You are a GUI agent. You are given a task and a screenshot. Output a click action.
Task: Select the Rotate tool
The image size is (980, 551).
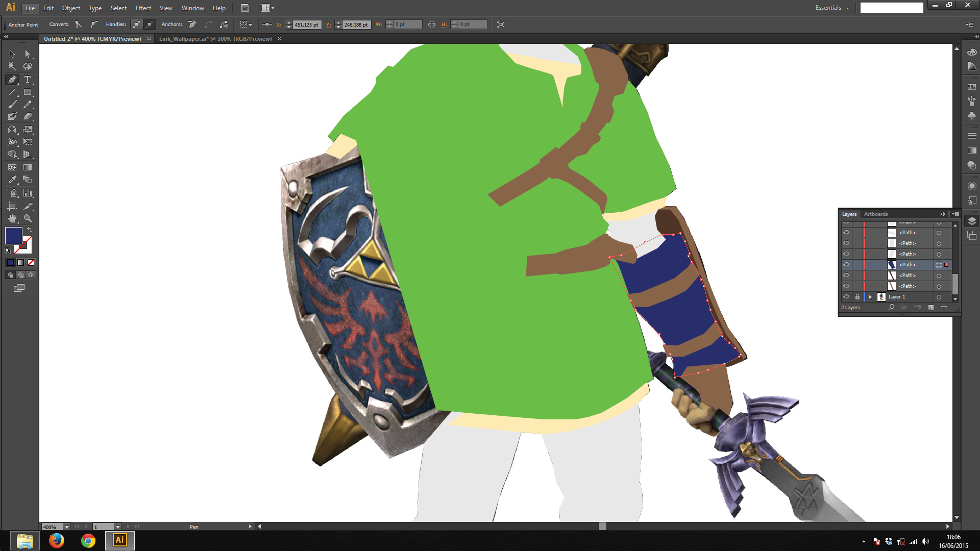(12, 130)
